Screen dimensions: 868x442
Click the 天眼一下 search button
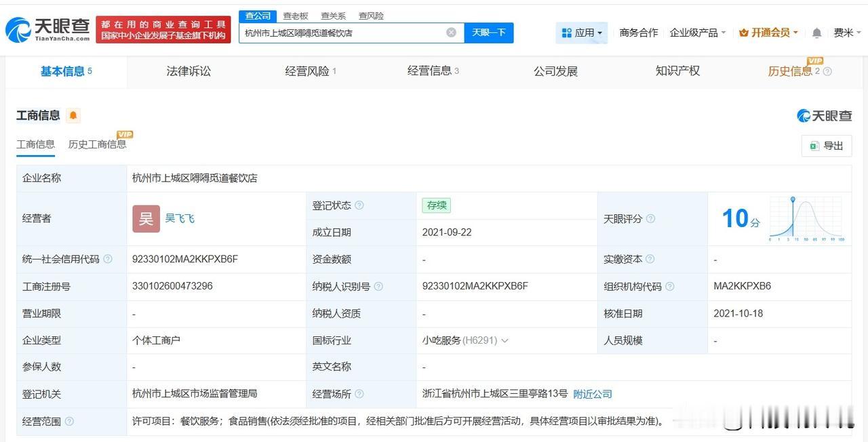[489, 33]
